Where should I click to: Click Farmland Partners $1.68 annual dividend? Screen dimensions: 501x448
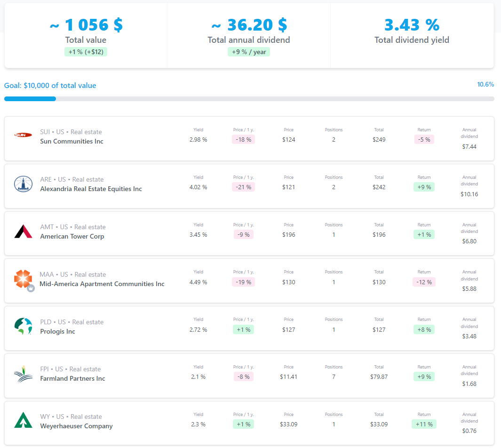point(469,384)
